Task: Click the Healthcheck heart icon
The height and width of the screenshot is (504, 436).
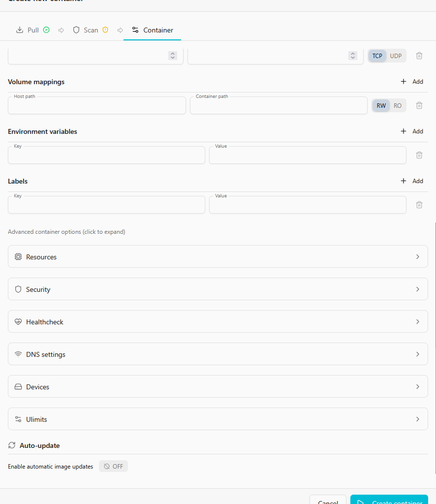Action: (18, 322)
